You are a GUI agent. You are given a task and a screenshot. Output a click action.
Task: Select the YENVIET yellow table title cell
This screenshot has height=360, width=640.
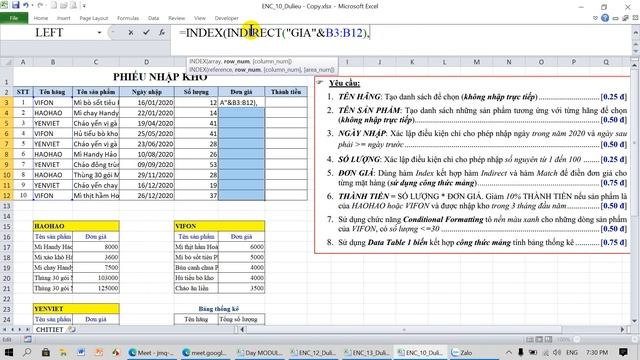[x=76, y=309]
